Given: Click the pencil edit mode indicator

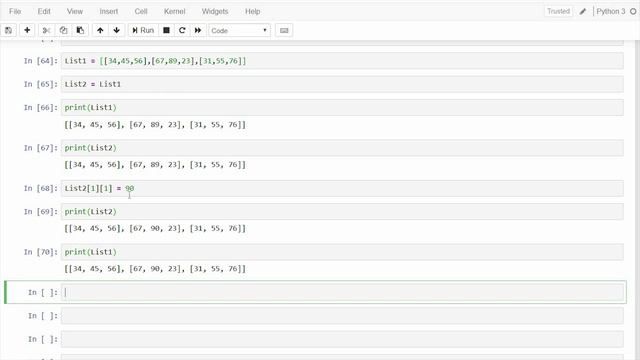Looking at the screenshot, I should pyautogui.click(x=583, y=11).
